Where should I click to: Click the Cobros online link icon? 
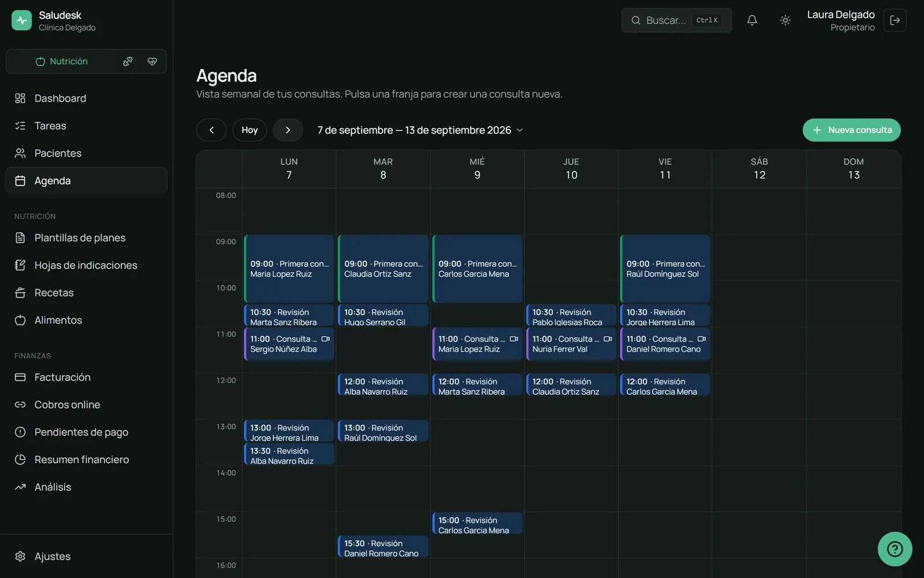coord(20,405)
